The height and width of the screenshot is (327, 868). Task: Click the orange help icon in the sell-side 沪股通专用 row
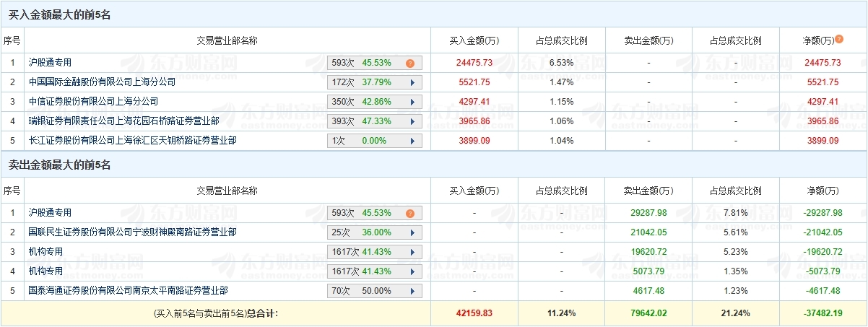pyautogui.click(x=410, y=214)
